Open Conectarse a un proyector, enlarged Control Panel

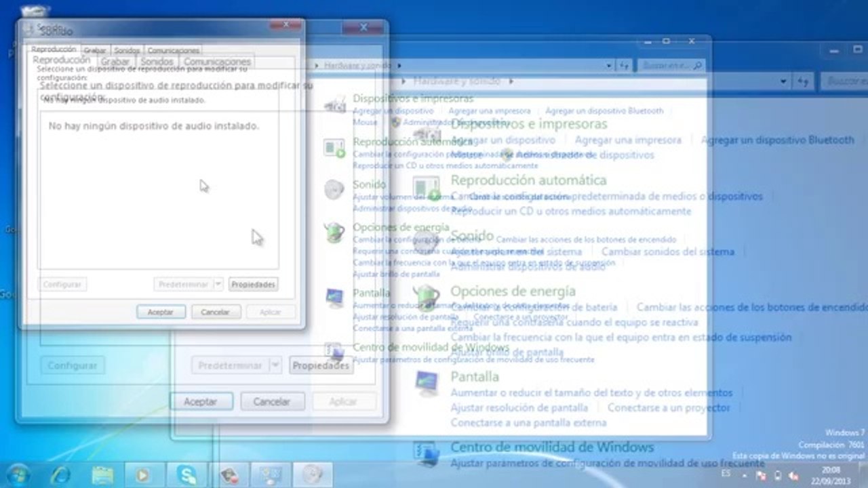coord(669,407)
